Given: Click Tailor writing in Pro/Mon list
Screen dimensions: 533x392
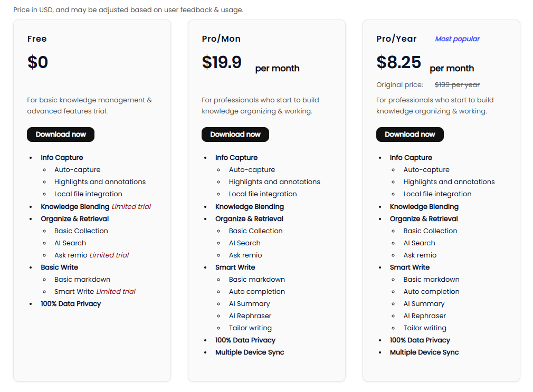Looking at the screenshot, I should coord(250,328).
